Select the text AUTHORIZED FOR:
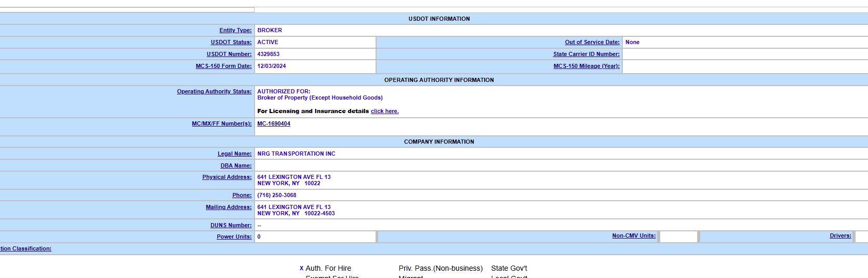 coord(284,92)
